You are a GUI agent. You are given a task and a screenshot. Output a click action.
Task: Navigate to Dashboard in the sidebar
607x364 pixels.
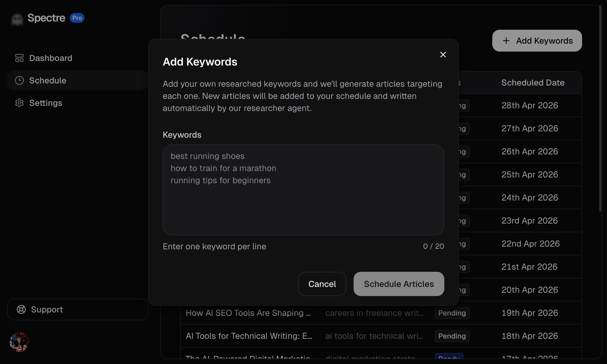(x=50, y=58)
